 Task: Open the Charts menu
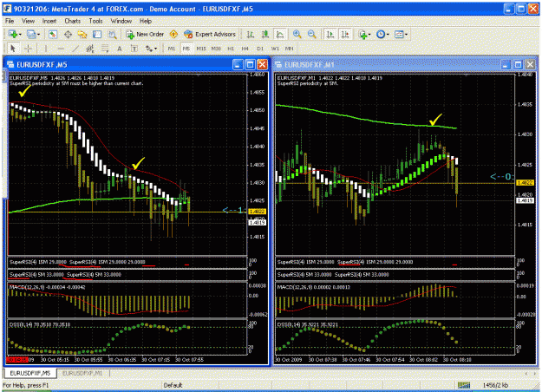pyautogui.click(x=72, y=21)
